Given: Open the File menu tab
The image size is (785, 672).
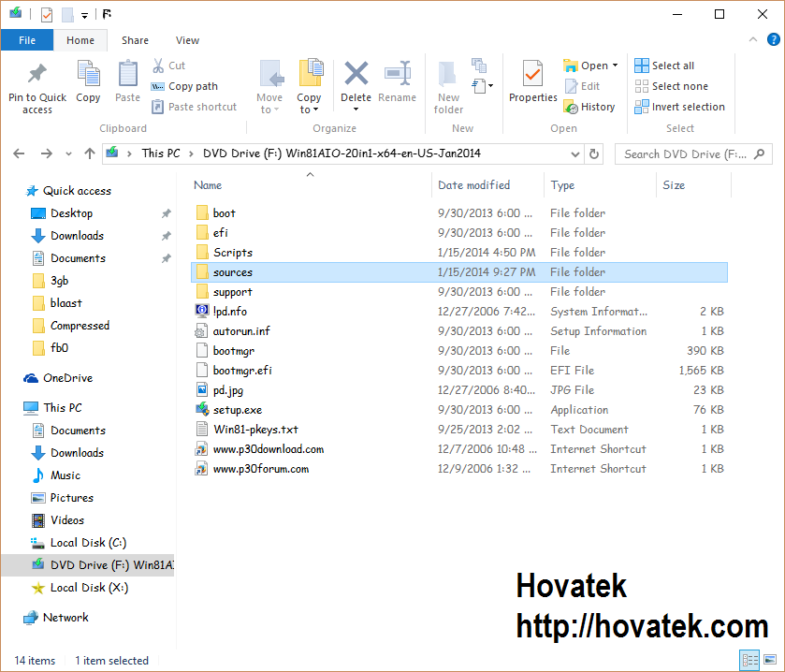Looking at the screenshot, I should (27, 40).
